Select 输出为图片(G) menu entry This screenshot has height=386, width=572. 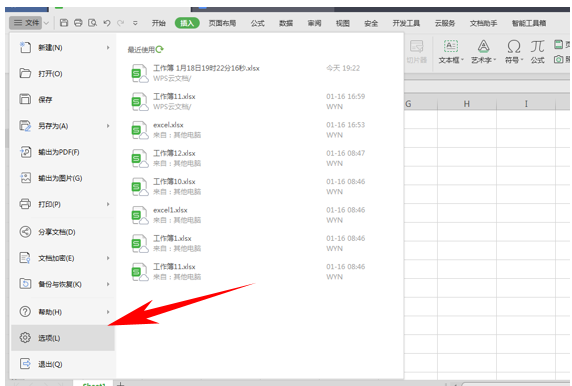(63, 178)
